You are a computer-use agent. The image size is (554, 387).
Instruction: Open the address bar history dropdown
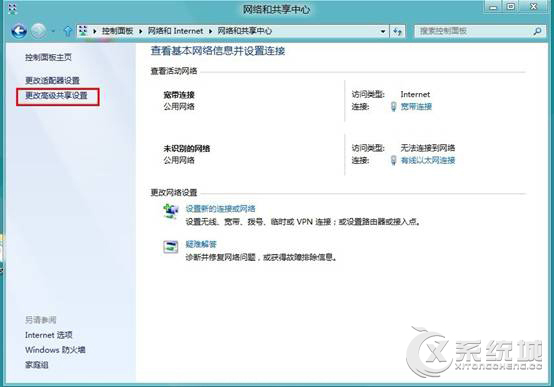click(x=383, y=31)
